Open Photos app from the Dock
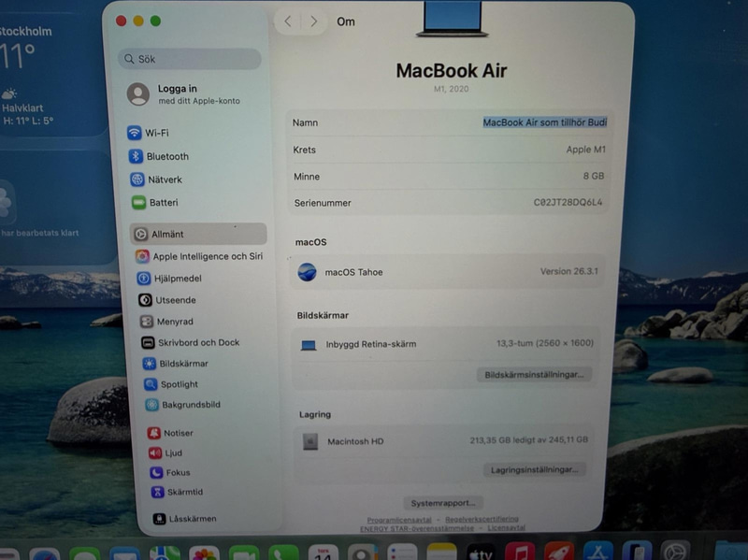 coord(204,553)
